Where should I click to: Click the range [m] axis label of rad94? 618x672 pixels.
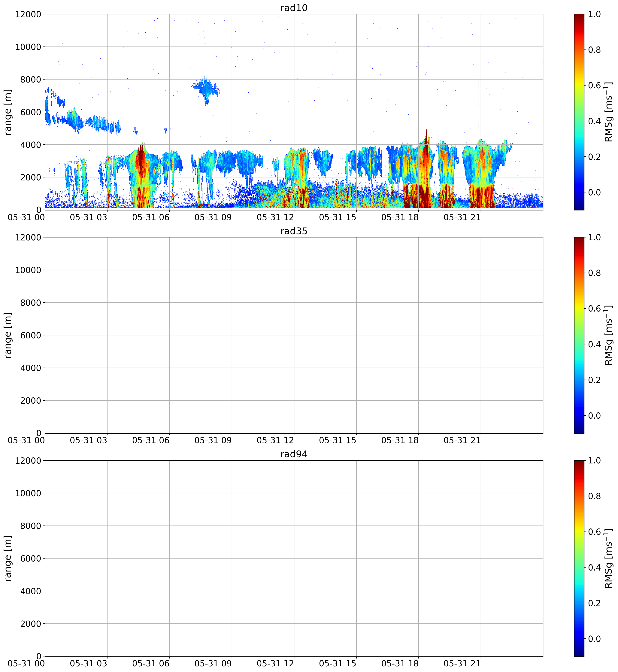coord(8,558)
